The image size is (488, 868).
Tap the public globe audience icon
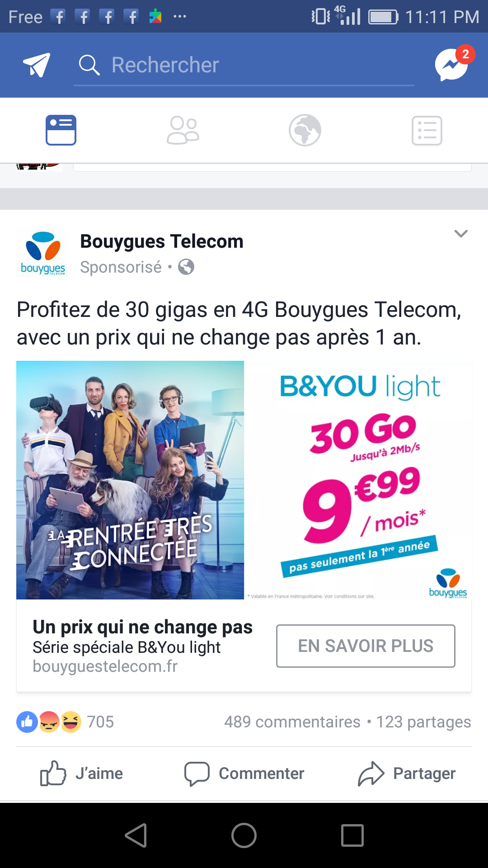click(x=186, y=267)
